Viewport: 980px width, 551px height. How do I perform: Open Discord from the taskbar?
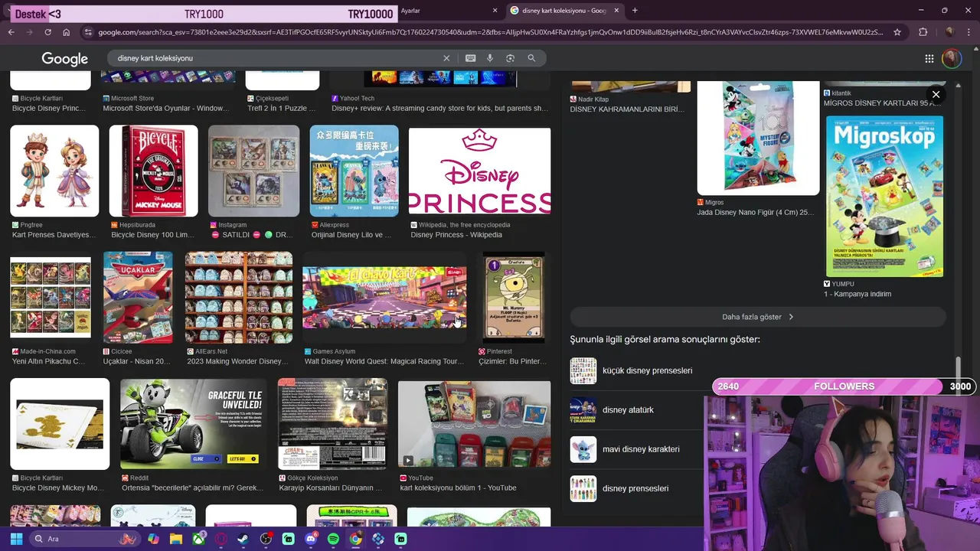tap(311, 539)
